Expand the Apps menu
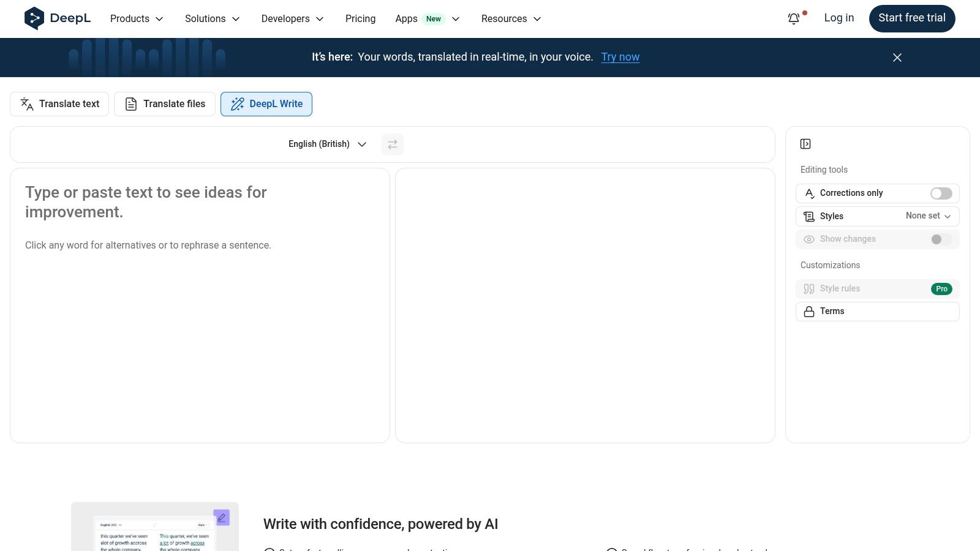Viewport: 980px width, 551px height. 427,19
